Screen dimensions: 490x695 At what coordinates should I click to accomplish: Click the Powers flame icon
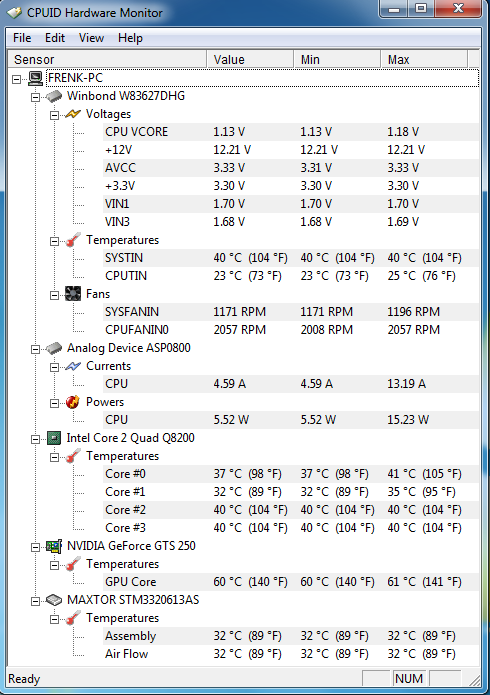pos(73,402)
